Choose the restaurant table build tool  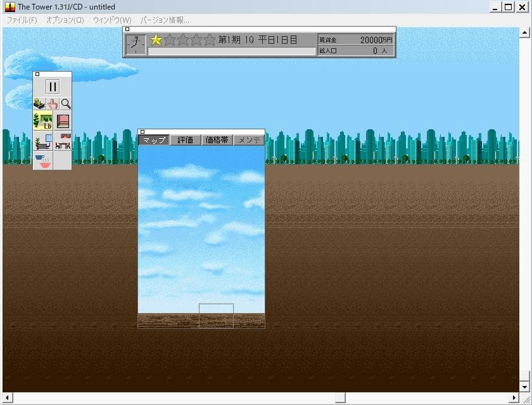(x=63, y=141)
